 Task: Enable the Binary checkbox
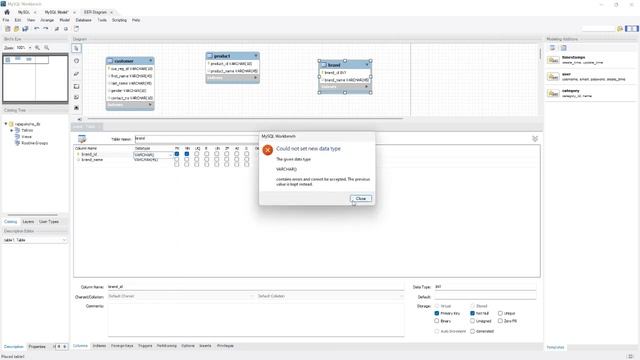tap(437, 321)
